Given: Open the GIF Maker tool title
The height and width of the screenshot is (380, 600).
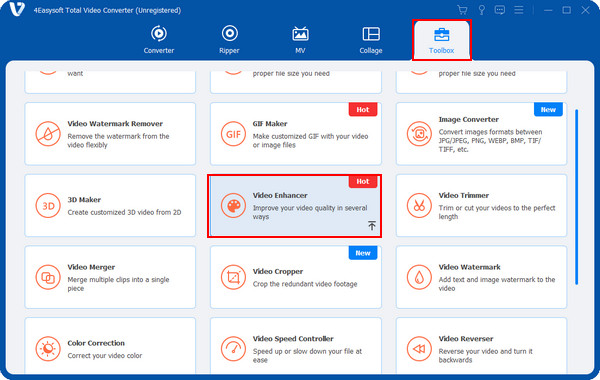Looking at the screenshot, I should [270, 124].
